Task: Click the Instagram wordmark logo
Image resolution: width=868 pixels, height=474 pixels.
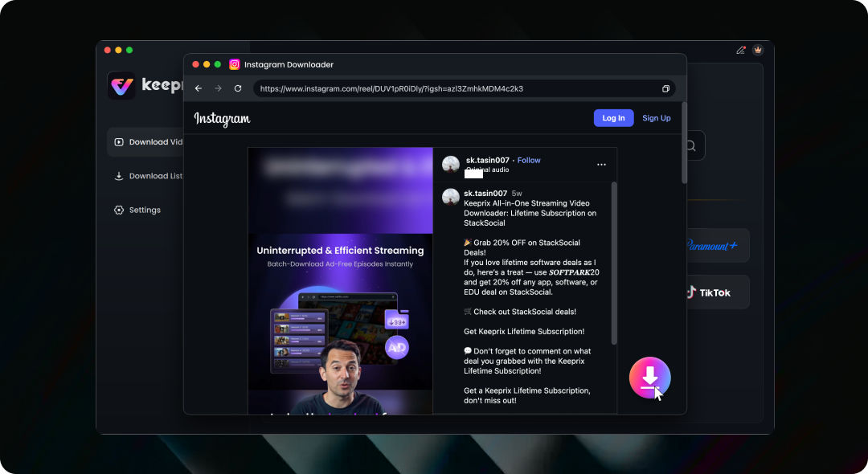Action: coord(222,119)
